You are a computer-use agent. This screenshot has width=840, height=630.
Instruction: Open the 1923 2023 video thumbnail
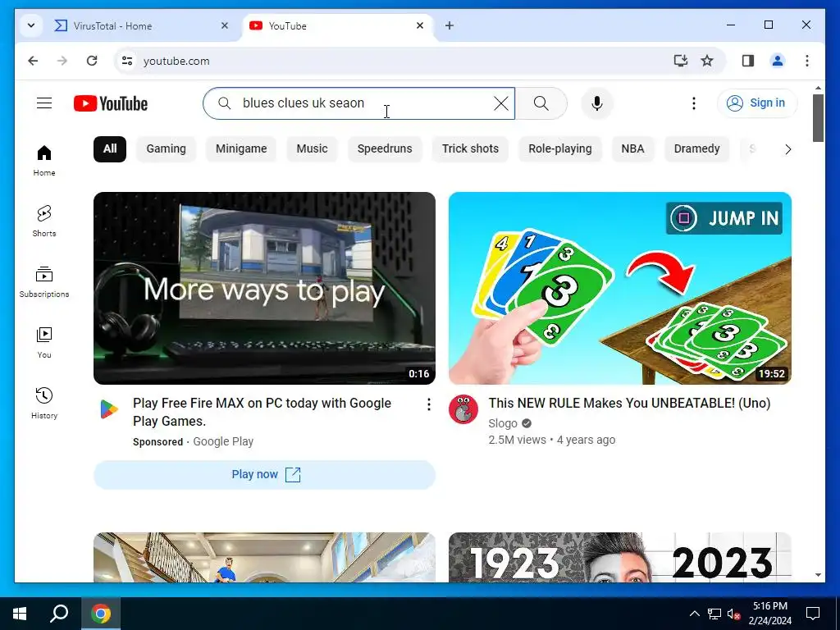point(620,557)
